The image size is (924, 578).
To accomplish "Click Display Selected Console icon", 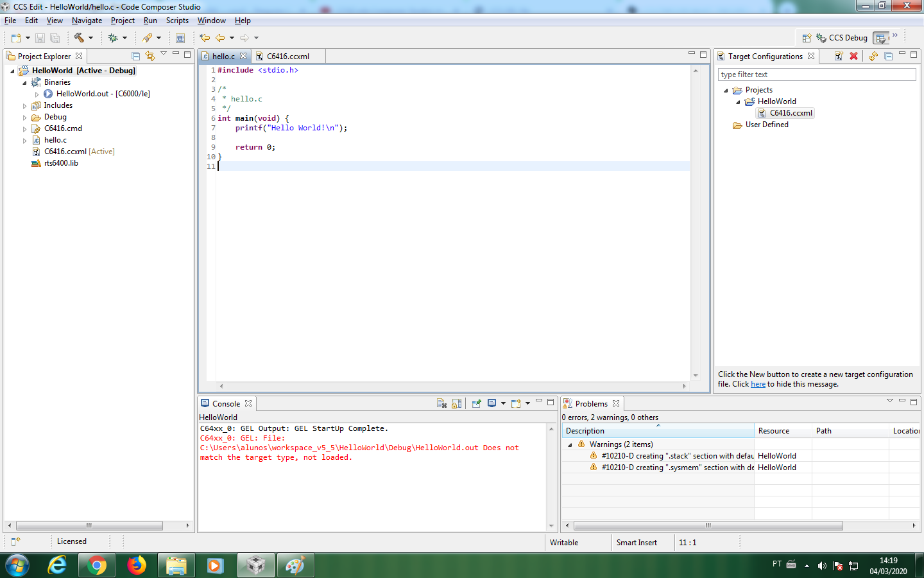I will (x=492, y=403).
